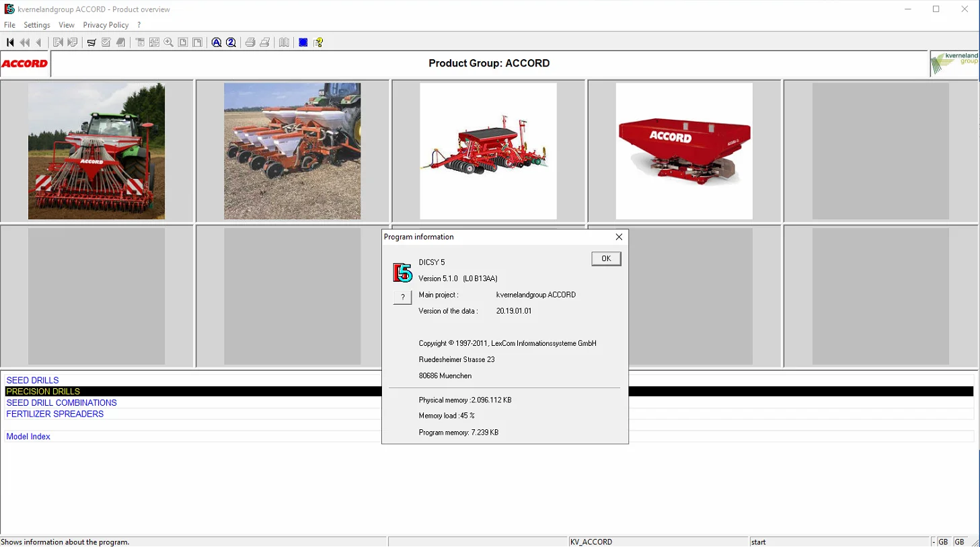Click data version '20.19.01.01'
The height and width of the screenshot is (547, 980).
pyautogui.click(x=514, y=311)
